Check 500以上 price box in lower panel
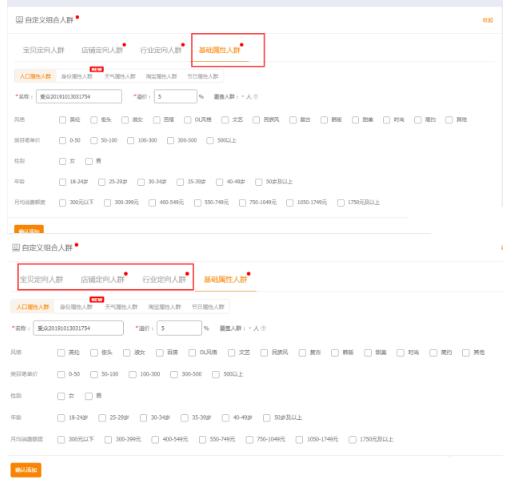522x488 pixels. tap(216, 374)
